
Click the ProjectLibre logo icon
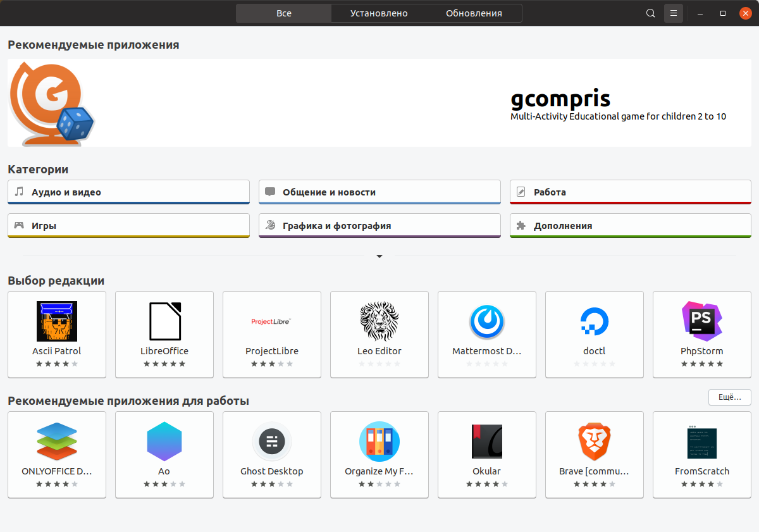271,321
